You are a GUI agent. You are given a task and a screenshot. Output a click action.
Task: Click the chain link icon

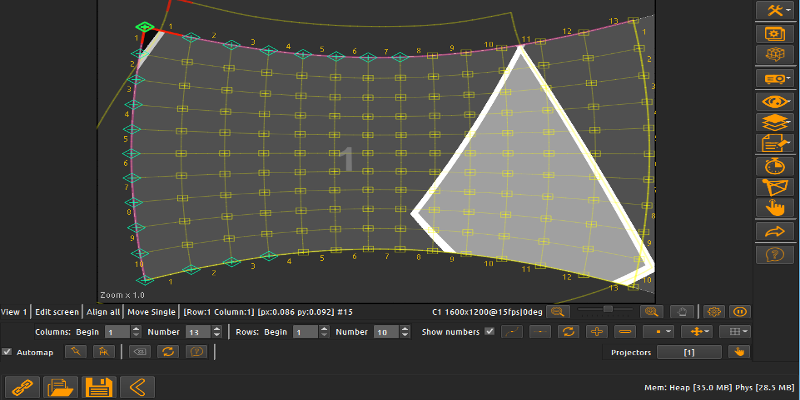coord(22,386)
